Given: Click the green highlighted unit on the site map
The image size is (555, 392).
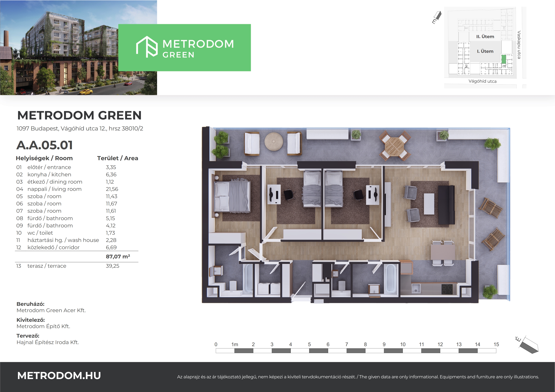Looking at the screenshot, I should click(504, 59).
